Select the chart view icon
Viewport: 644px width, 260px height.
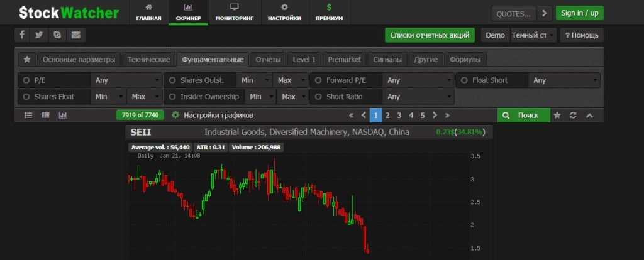point(62,116)
